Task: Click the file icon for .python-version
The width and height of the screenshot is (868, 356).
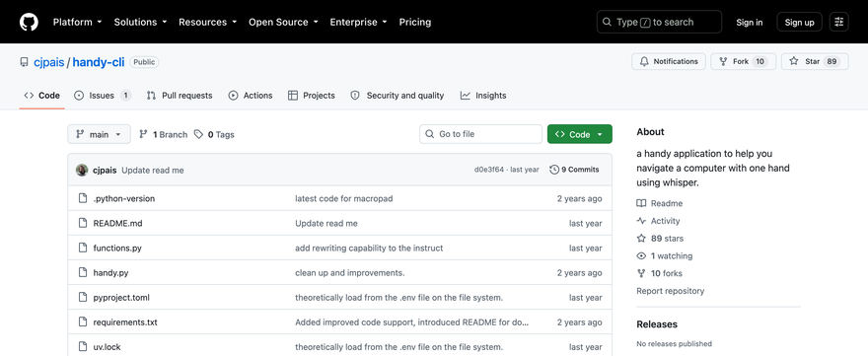Action: [x=83, y=198]
